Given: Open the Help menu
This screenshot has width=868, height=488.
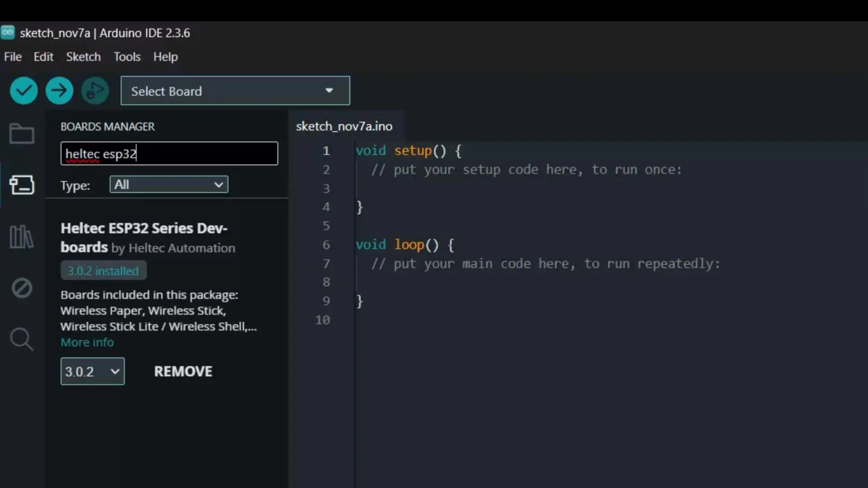Looking at the screenshot, I should (165, 57).
